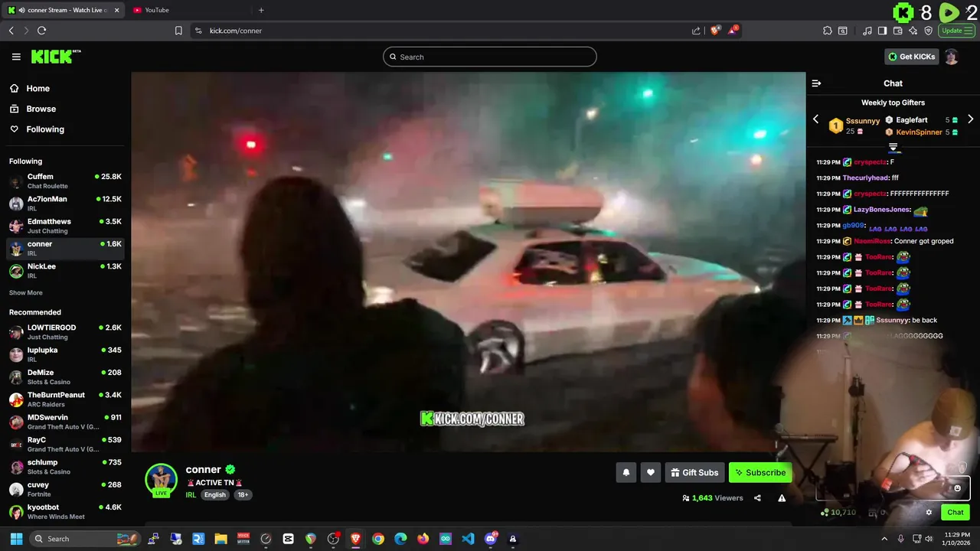The image size is (980, 551).
Task: Click the stream video player
Action: pos(468,262)
